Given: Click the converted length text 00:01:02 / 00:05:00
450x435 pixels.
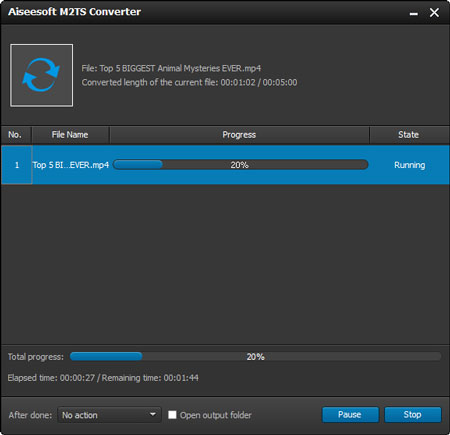Looking at the screenshot, I should coord(259,82).
